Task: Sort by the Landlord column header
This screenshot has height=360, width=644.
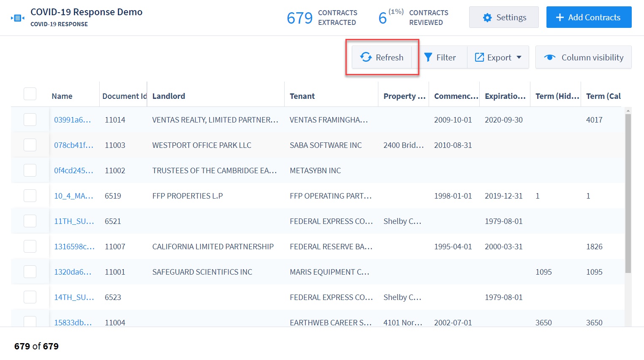Action: point(168,96)
